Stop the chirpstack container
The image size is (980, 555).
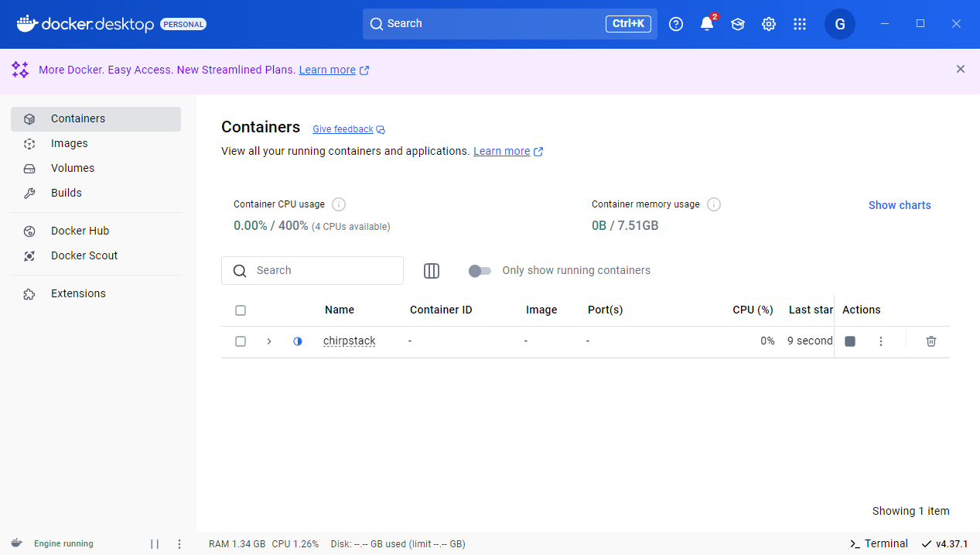tap(850, 341)
